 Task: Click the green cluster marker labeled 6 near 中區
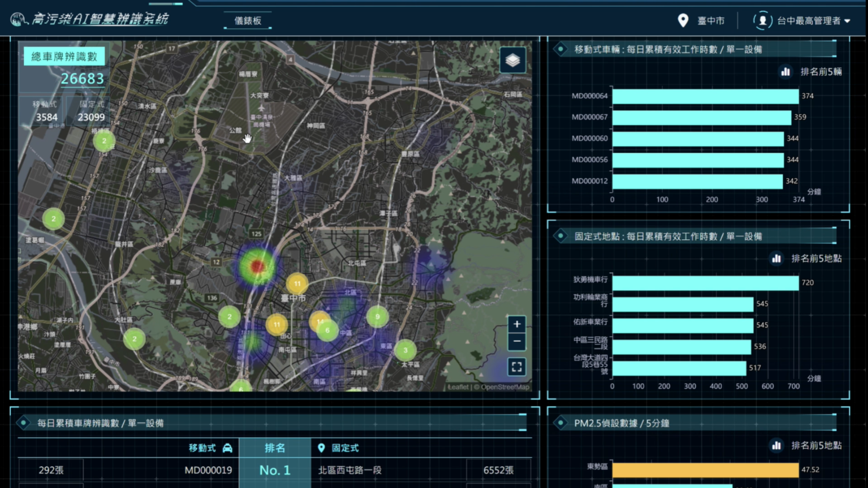(327, 330)
